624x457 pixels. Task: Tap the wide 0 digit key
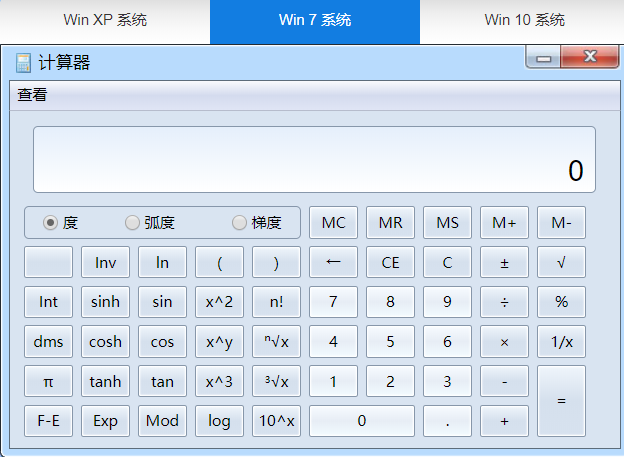coord(362,421)
